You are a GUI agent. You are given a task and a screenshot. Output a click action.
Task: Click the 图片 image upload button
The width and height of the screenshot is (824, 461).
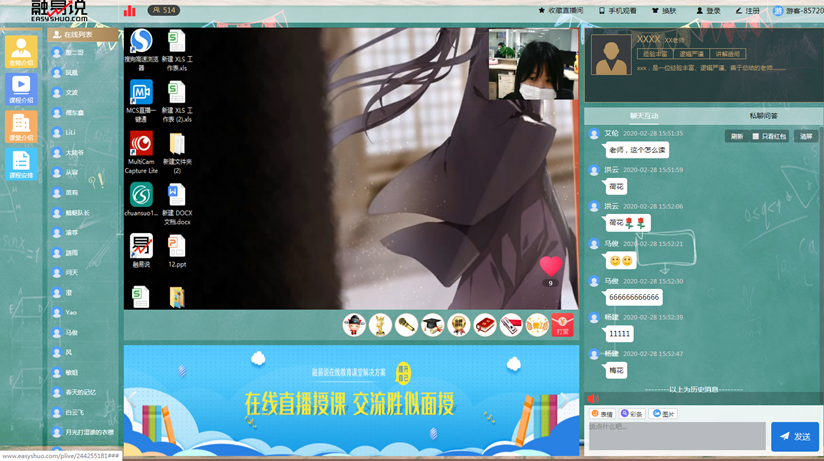click(663, 414)
